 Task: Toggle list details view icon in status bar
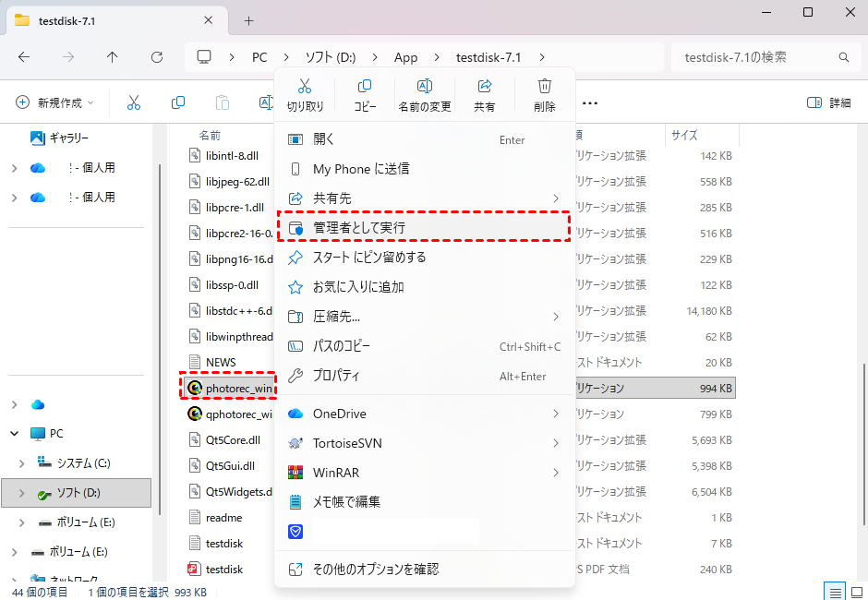click(835, 592)
